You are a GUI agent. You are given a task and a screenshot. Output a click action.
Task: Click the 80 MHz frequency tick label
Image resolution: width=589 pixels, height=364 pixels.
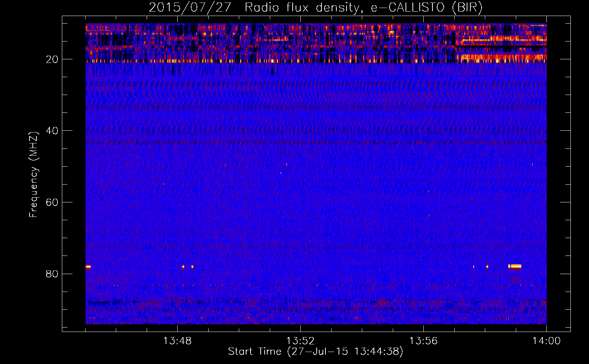52,274
